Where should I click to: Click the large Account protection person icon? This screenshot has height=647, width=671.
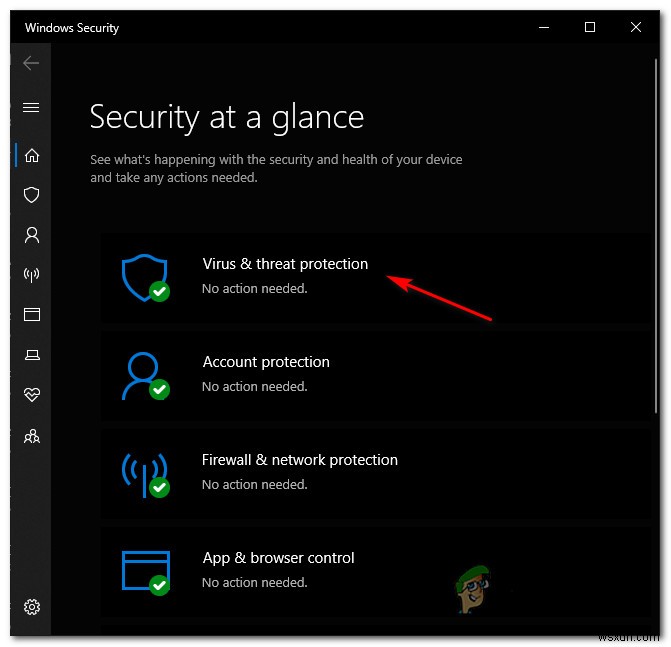click(x=145, y=375)
